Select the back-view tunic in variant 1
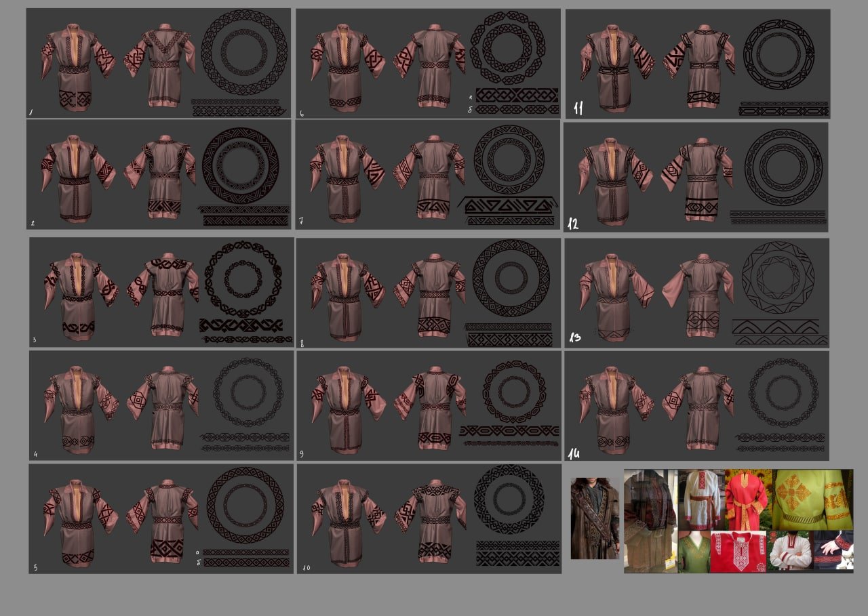 [159, 66]
